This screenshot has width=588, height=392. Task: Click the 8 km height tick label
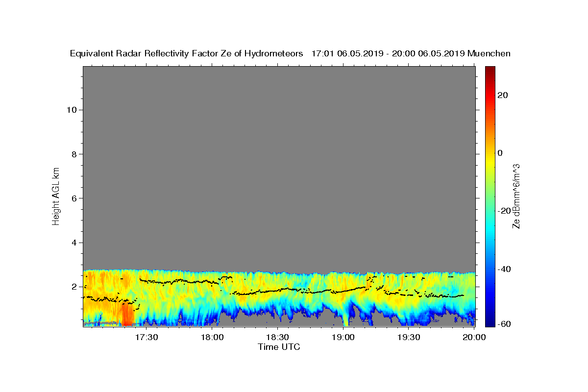[73, 154]
